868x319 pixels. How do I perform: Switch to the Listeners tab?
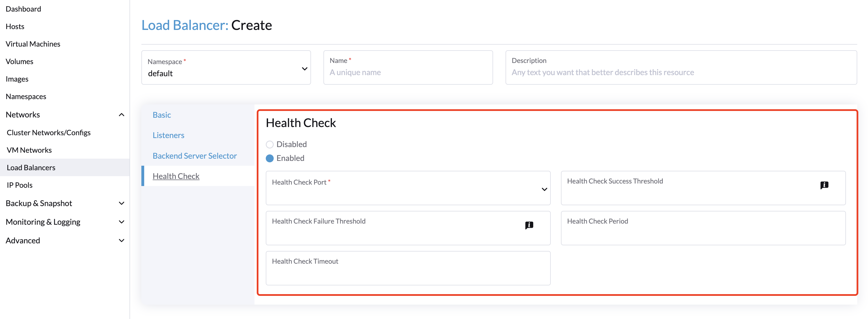169,135
